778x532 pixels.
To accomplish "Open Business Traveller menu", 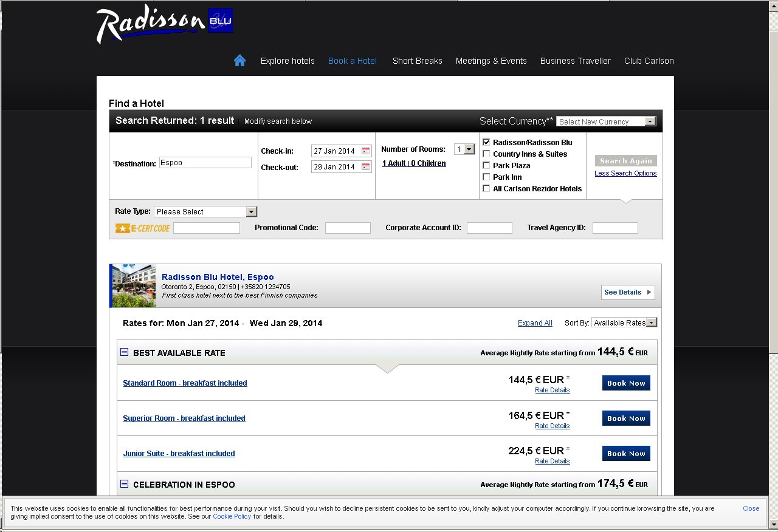I will coord(576,61).
